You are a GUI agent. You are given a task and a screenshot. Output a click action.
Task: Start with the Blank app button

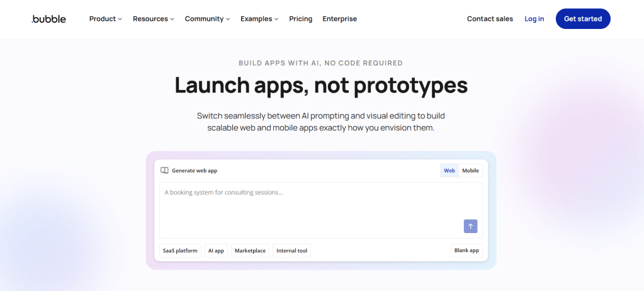click(466, 251)
